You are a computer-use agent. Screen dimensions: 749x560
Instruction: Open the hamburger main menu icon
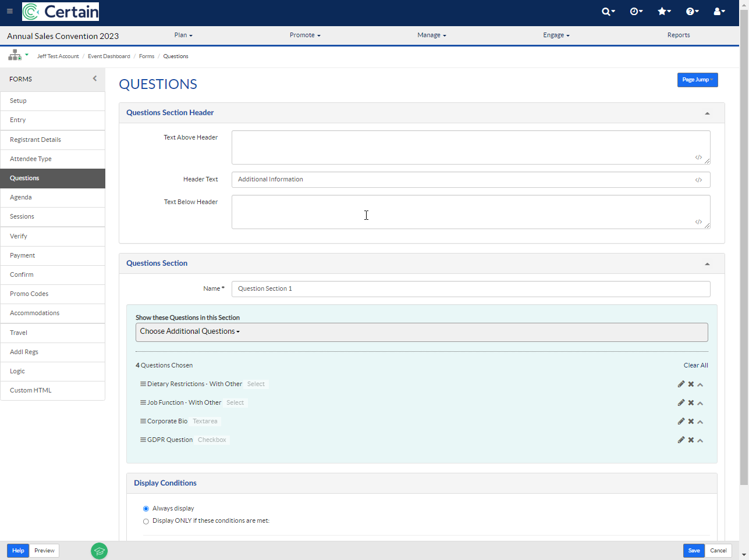click(x=9, y=11)
